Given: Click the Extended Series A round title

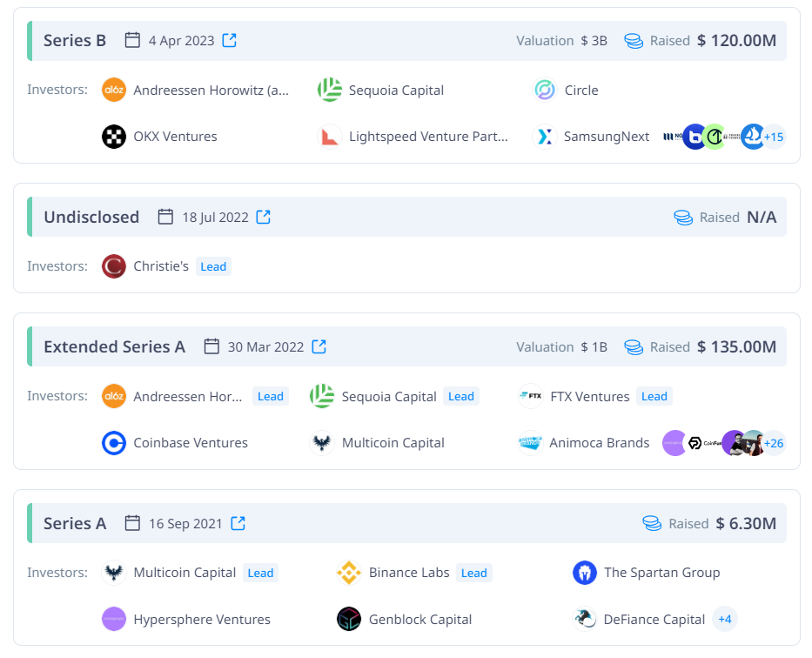Looking at the screenshot, I should pos(115,346).
